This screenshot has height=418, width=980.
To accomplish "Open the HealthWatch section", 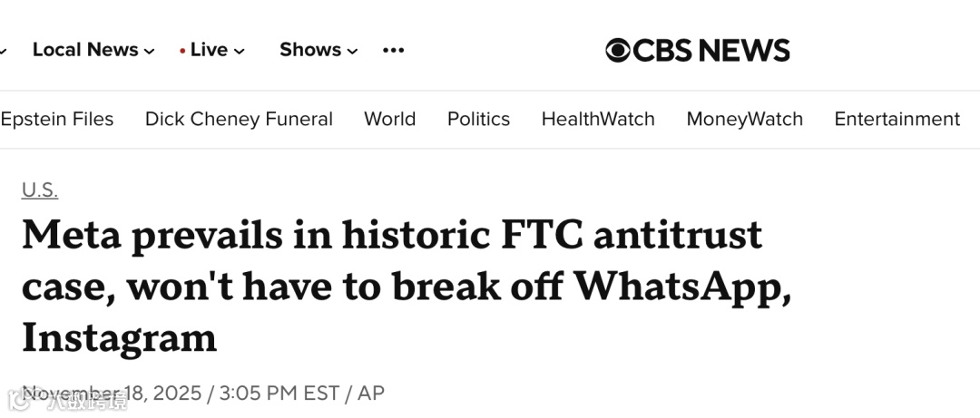I will point(598,119).
